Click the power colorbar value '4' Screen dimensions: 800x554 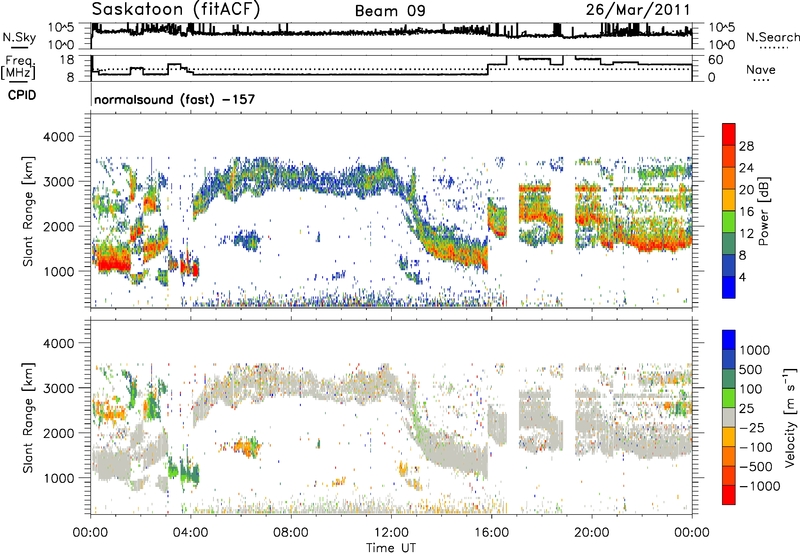pos(743,277)
